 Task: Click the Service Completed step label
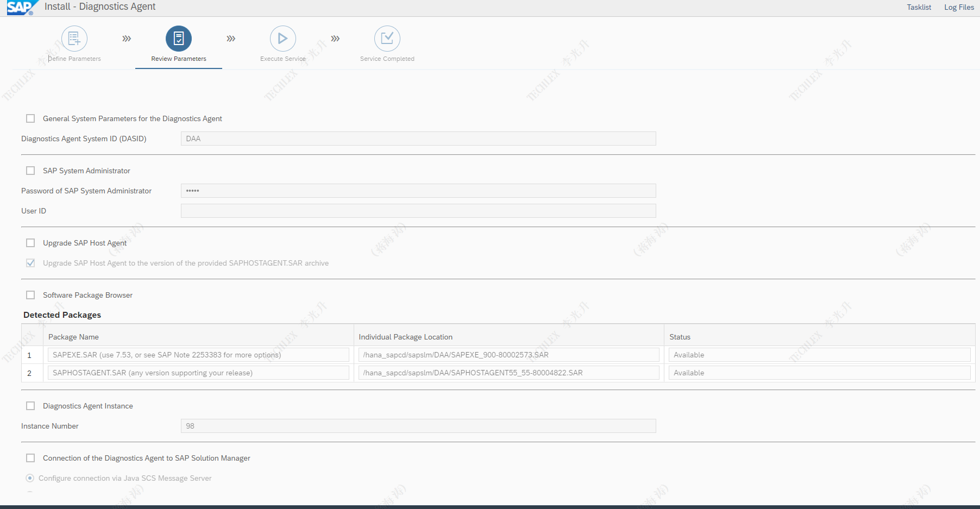click(387, 59)
